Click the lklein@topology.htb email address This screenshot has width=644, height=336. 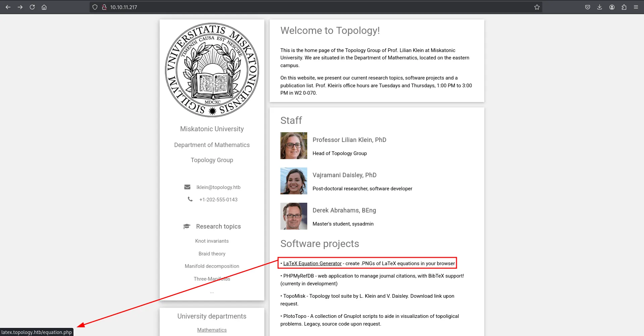point(218,187)
